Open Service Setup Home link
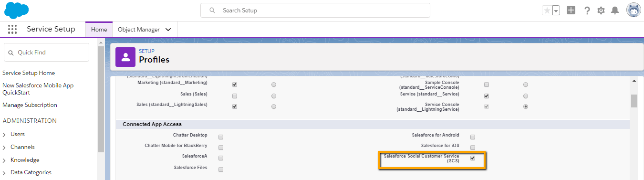 click(29, 73)
